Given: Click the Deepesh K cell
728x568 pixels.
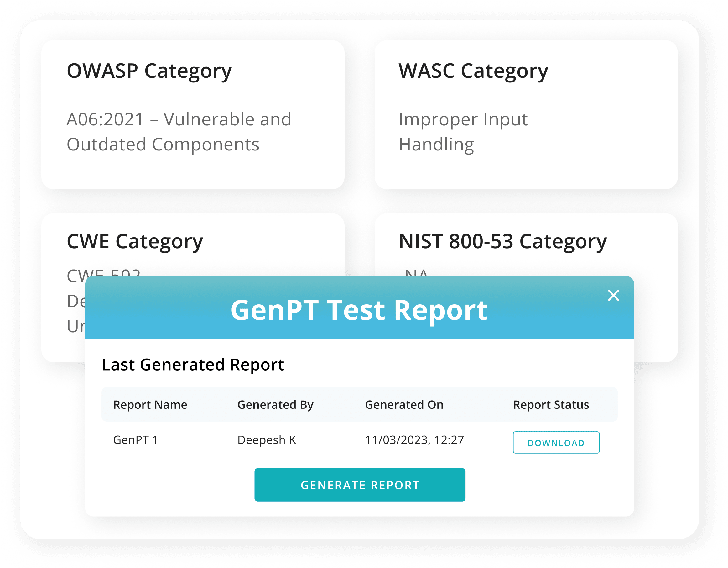Looking at the screenshot, I should (x=267, y=440).
